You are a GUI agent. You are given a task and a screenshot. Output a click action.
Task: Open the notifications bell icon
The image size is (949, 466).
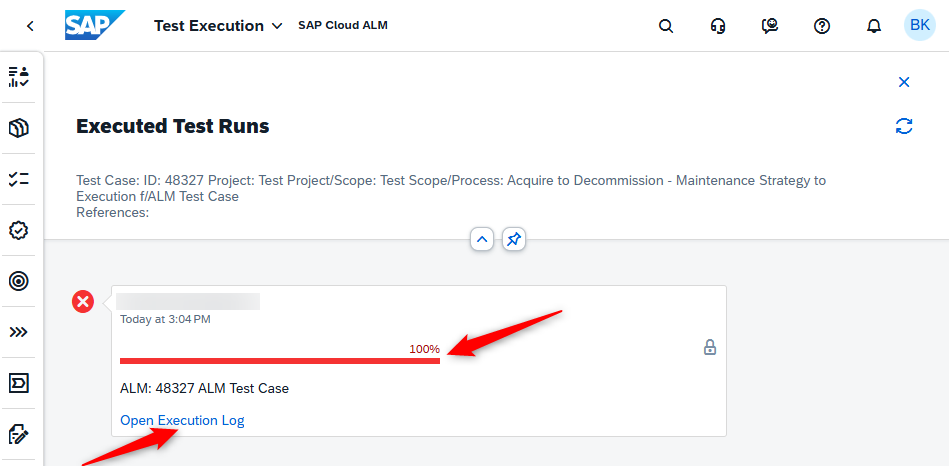click(x=874, y=26)
